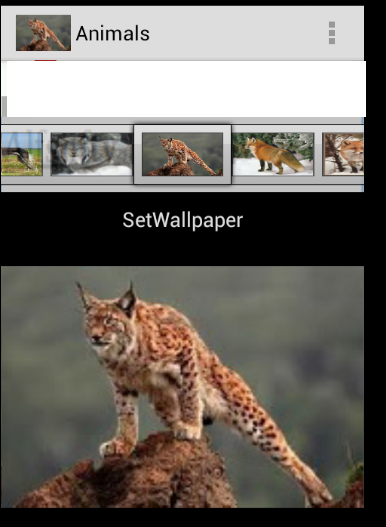Apply the lynx image using SetWallpaper

pos(183,220)
